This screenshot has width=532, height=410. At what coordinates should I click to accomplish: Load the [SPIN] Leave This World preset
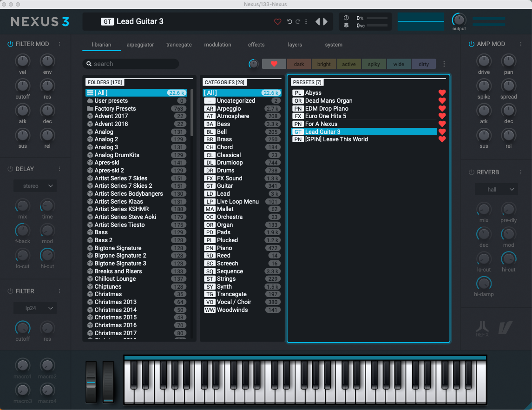click(x=364, y=139)
